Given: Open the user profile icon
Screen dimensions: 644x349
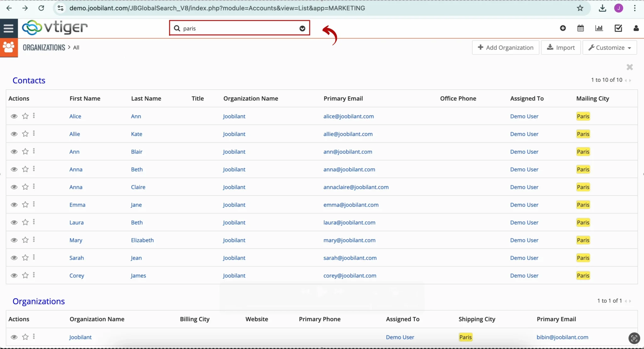Looking at the screenshot, I should 636,28.
